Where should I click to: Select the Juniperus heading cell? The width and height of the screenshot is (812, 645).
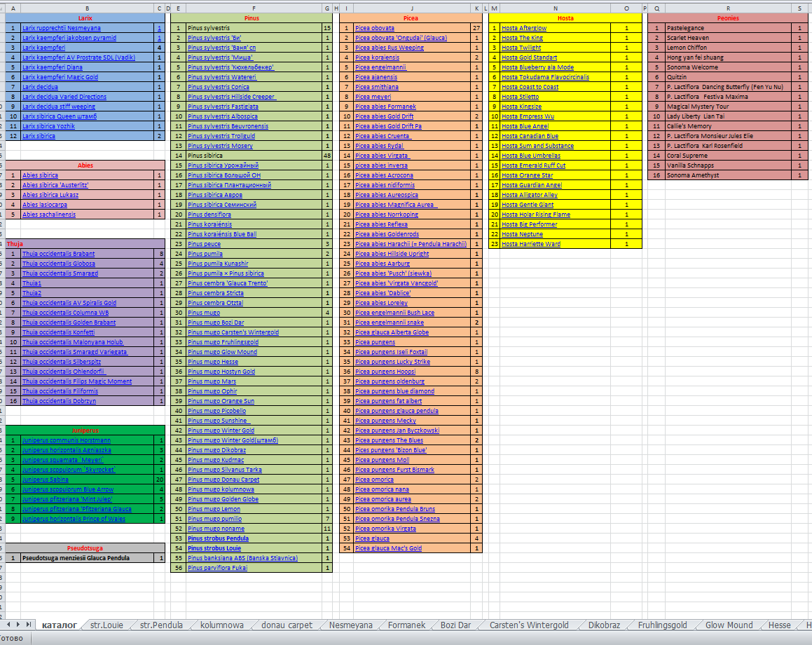tap(85, 430)
